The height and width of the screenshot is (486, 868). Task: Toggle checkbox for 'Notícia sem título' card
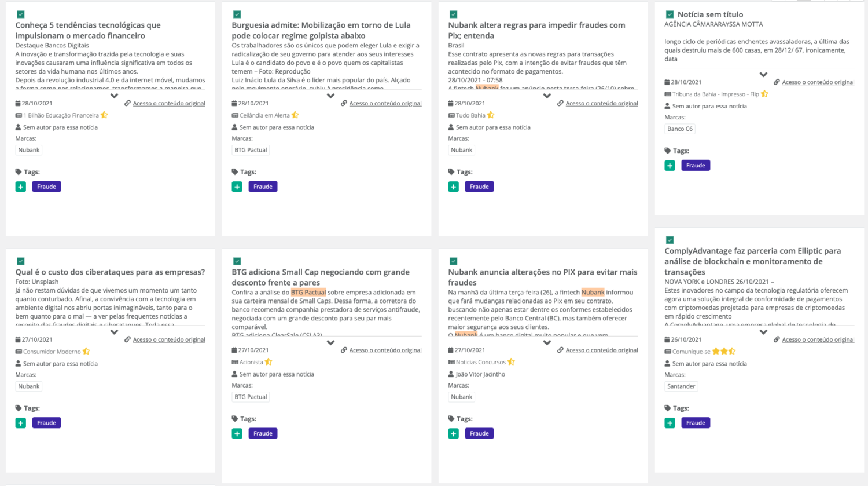coord(670,14)
